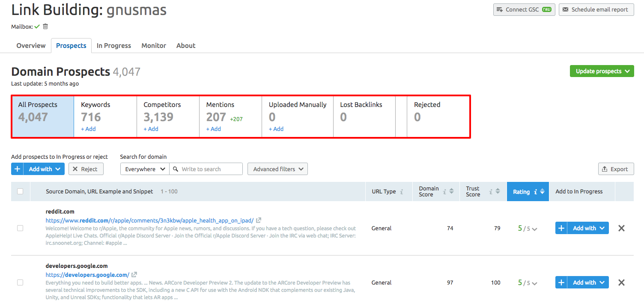Tick the select-all header checkbox
This screenshot has height=306, width=644.
point(20,191)
